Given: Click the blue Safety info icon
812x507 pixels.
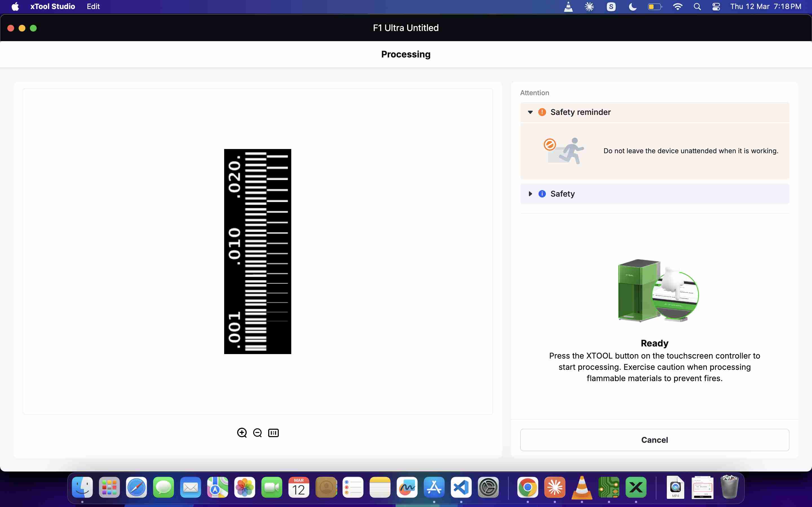Looking at the screenshot, I should click(x=542, y=194).
